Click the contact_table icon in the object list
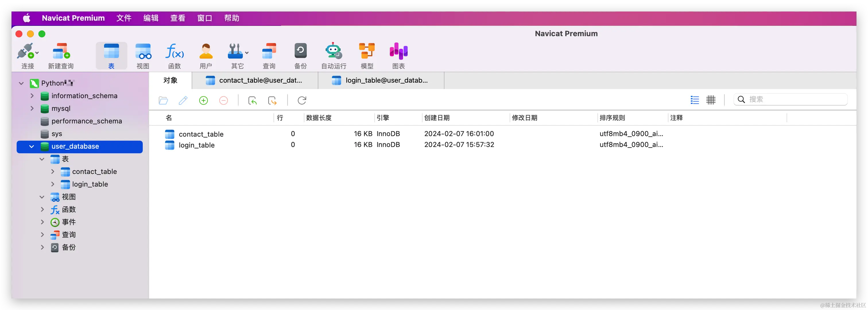868x310 pixels. coord(170,134)
